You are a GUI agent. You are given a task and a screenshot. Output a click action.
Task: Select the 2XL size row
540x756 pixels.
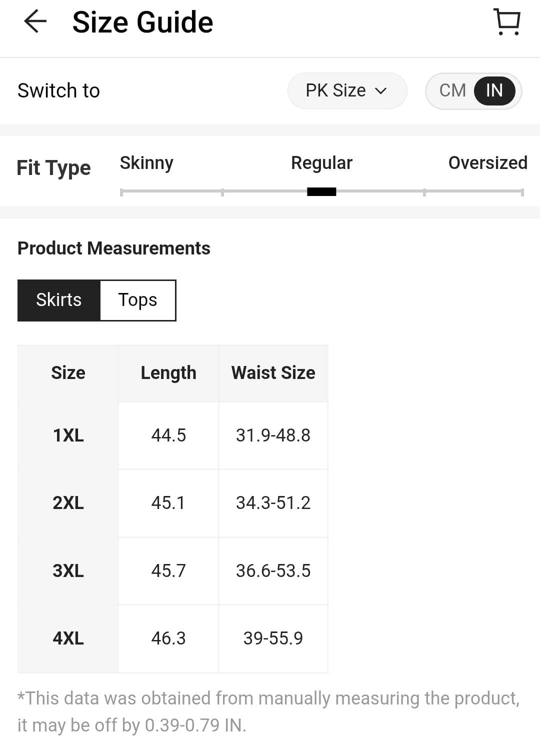[173, 503]
